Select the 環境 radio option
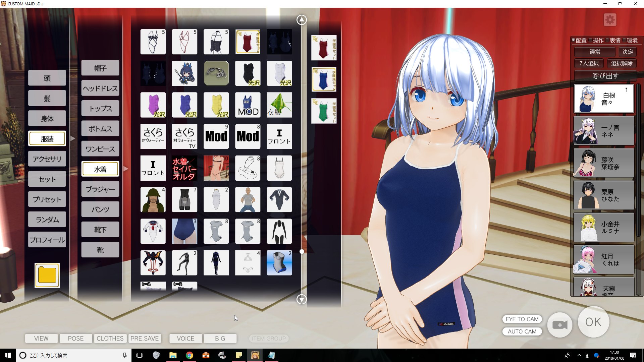The height and width of the screenshot is (362, 644). click(630, 40)
